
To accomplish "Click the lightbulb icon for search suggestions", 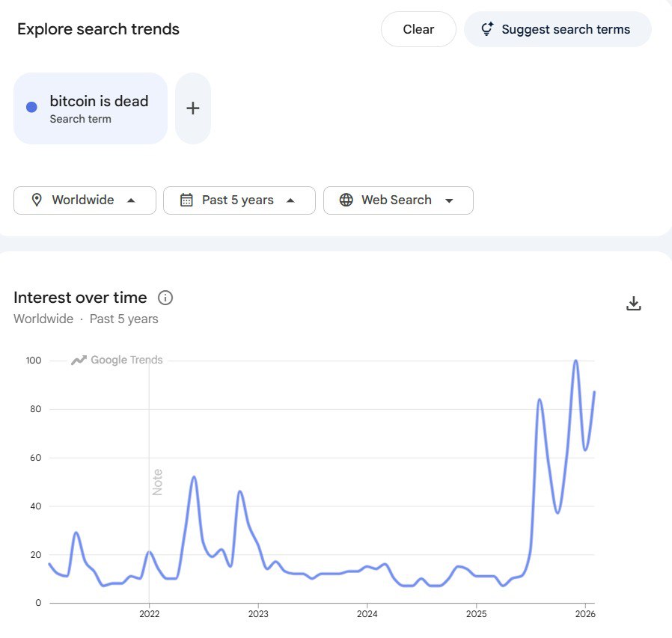I will (487, 30).
